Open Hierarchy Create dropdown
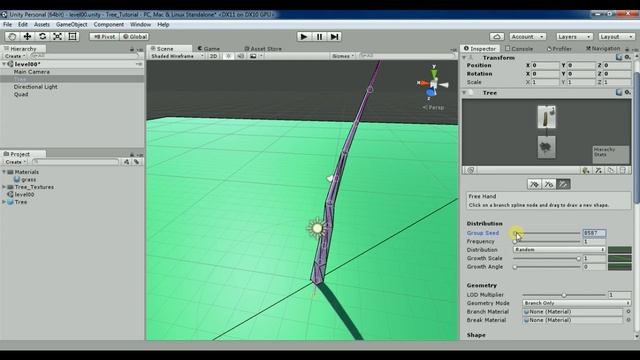Image resolution: width=640 pixels, height=360 pixels. point(15,56)
